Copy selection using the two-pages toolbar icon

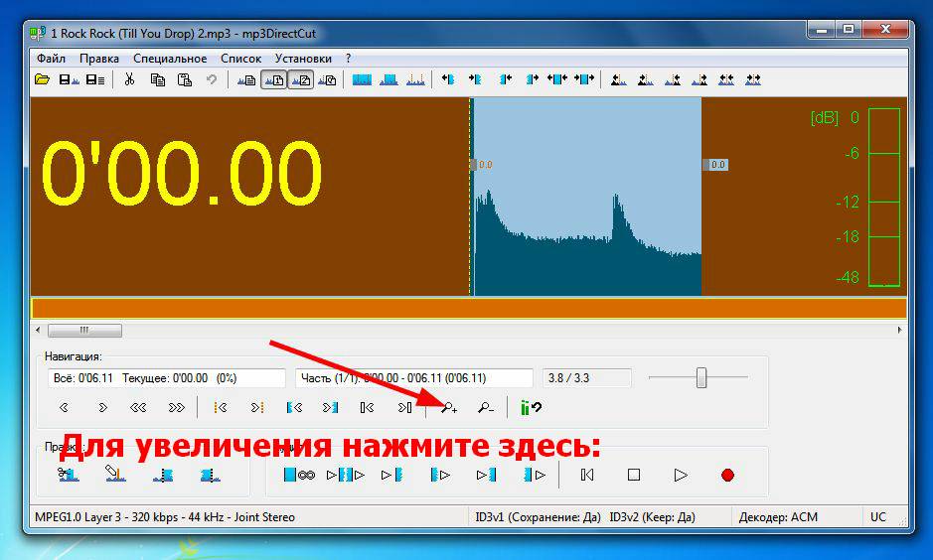(158, 79)
